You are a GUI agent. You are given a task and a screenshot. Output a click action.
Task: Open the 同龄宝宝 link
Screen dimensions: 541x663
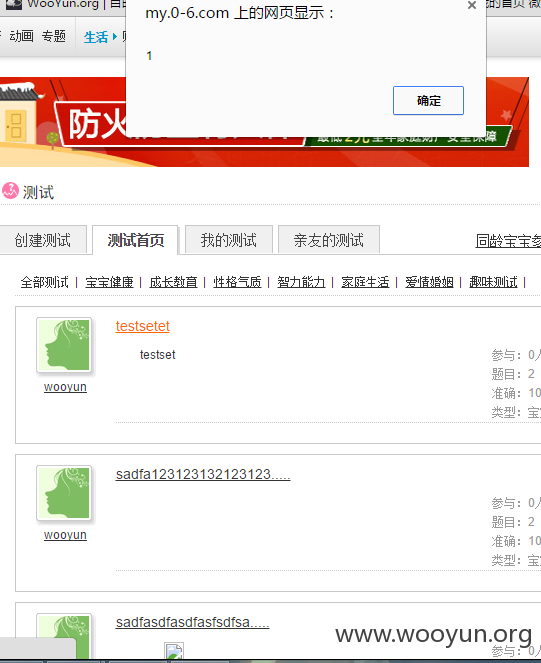508,241
